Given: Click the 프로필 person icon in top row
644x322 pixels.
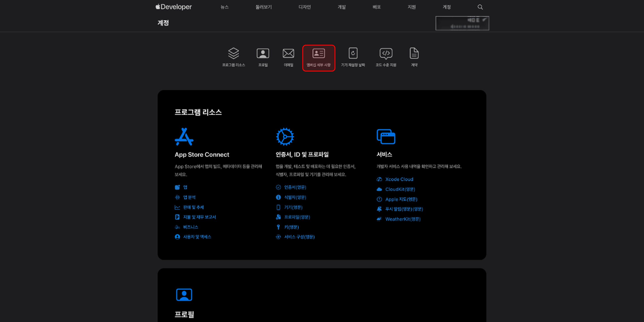Looking at the screenshot, I should [x=263, y=53].
